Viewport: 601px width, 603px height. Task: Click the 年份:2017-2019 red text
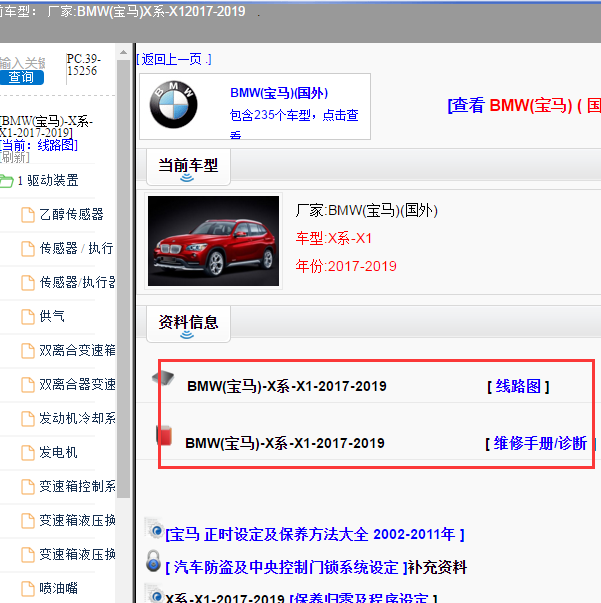click(346, 266)
